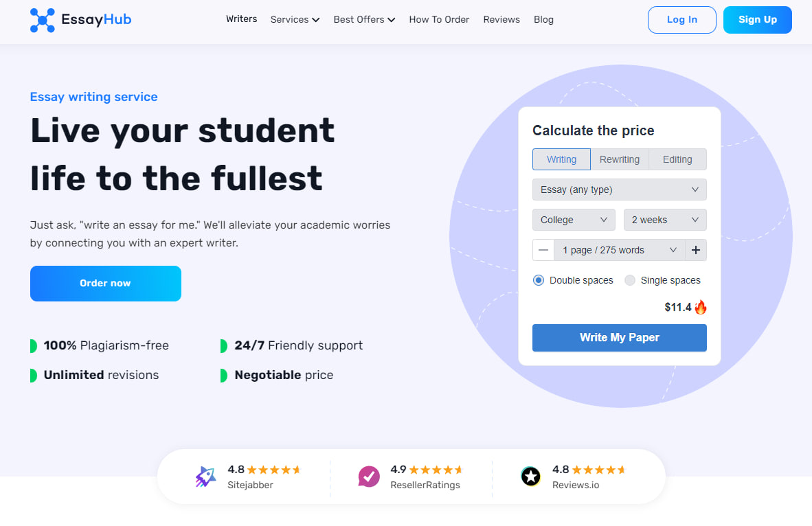This screenshot has height=526, width=812.
Task: Switch to the Rewriting tab
Action: coord(620,159)
